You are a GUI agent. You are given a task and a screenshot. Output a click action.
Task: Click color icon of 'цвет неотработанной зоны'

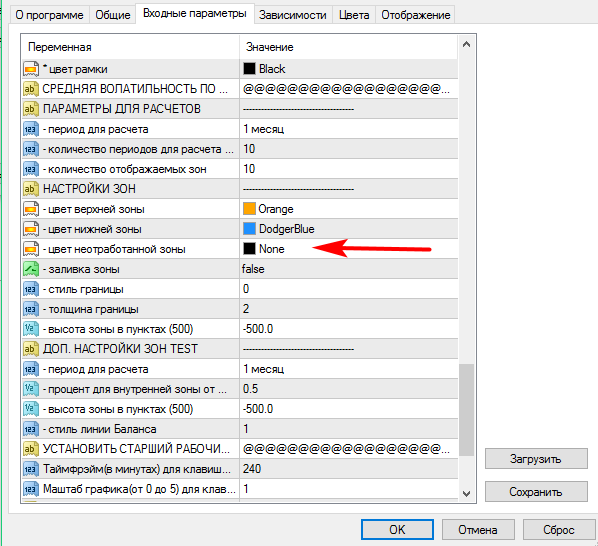[31, 249]
